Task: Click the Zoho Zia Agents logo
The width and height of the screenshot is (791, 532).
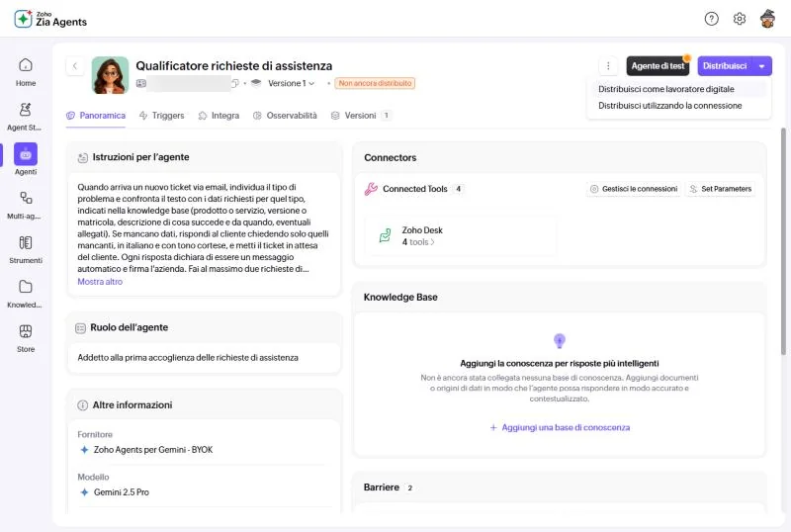Action: [50, 19]
